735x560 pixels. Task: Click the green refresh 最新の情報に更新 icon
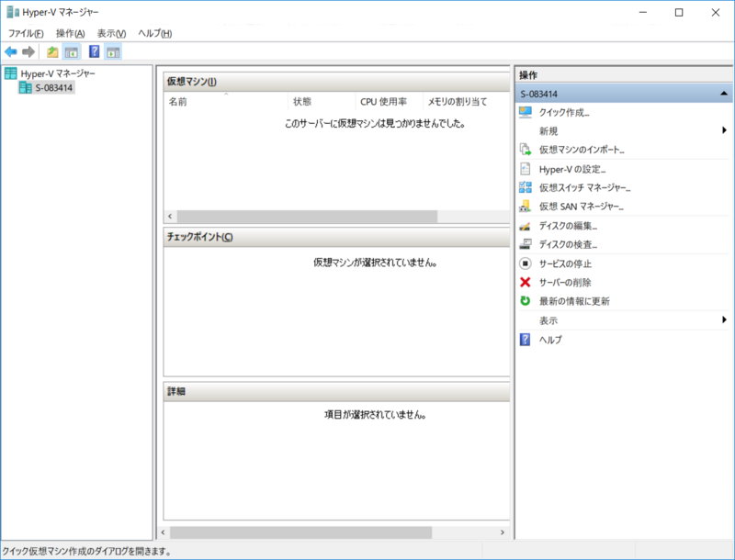526,300
